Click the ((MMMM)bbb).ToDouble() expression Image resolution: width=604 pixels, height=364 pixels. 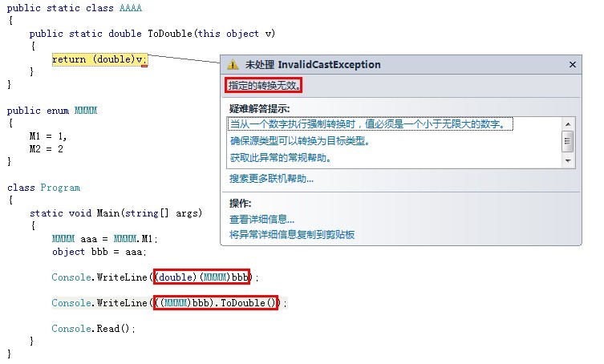(215, 303)
